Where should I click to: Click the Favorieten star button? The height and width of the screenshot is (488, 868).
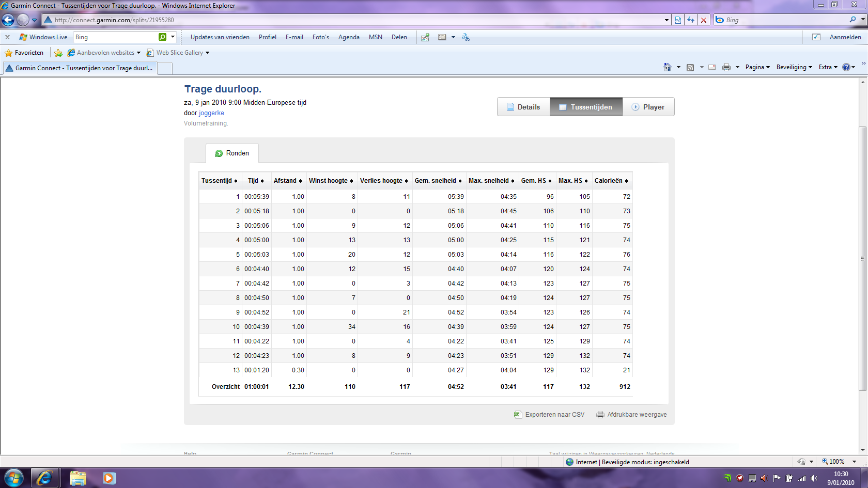pos(24,53)
